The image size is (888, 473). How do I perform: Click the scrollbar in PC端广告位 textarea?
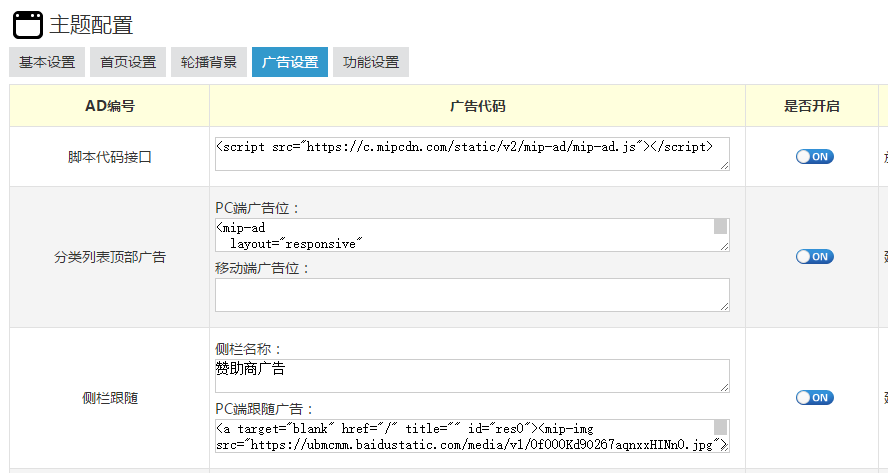[720, 227]
